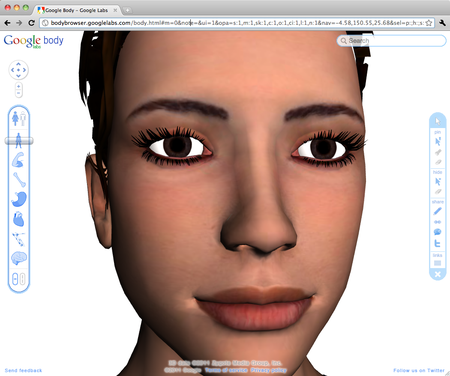Image resolution: width=450 pixels, height=376 pixels.
Task: Select the muscle layer icon
Action: point(18,160)
